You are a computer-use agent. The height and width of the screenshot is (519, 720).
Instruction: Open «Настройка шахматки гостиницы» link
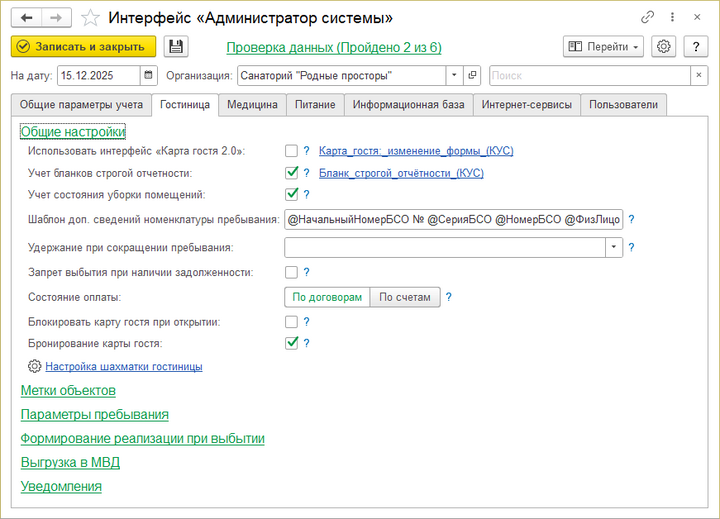point(123,366)
